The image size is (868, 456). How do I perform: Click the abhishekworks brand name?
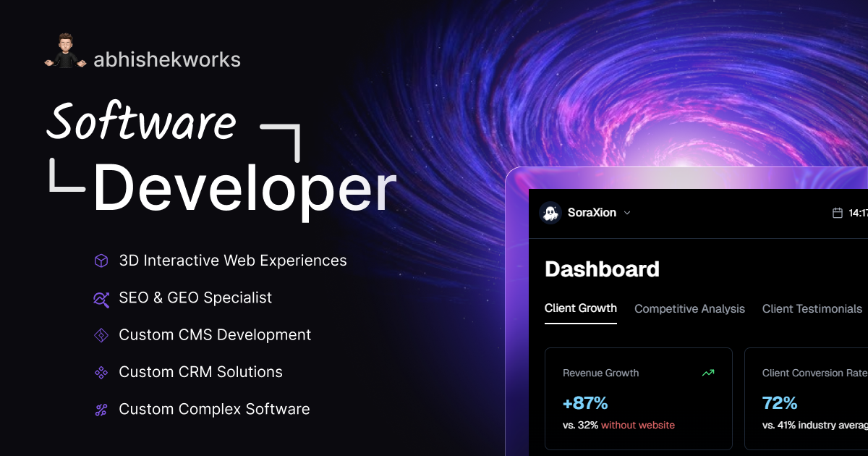167,59
